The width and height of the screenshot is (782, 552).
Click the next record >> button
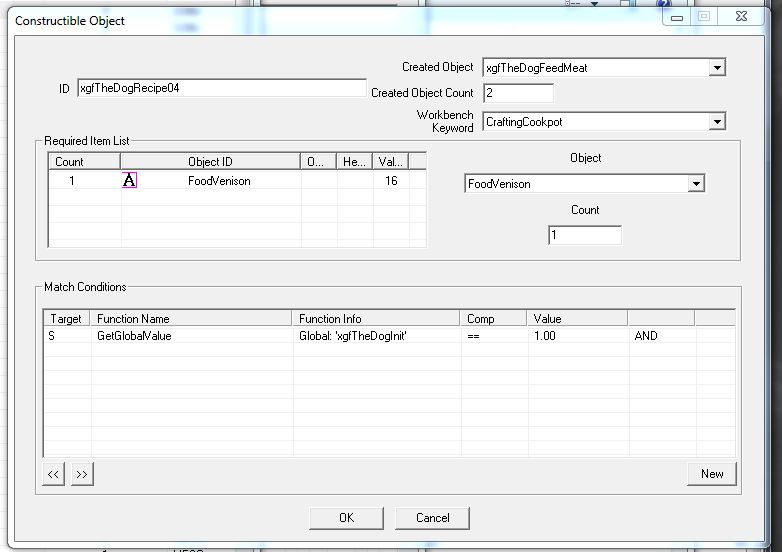tap(82, 474)
